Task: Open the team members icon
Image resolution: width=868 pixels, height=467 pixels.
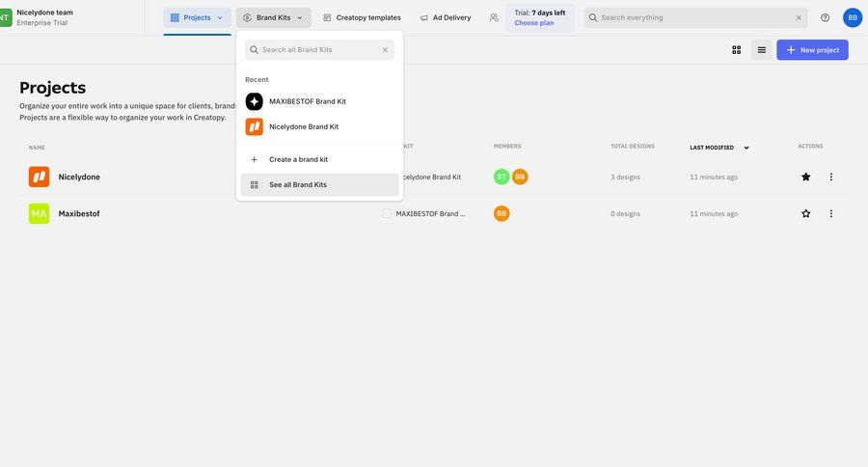Action: (x=494, y=17)
